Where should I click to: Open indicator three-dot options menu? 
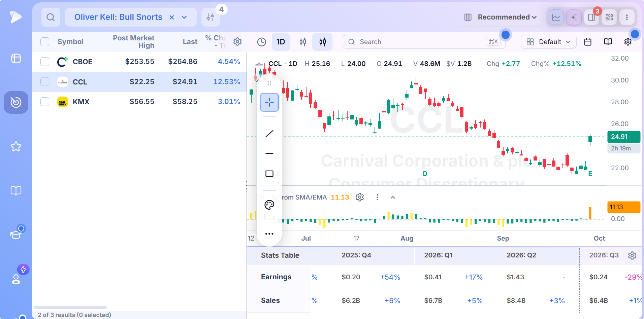pyautogui.click(x=377, y=198)
